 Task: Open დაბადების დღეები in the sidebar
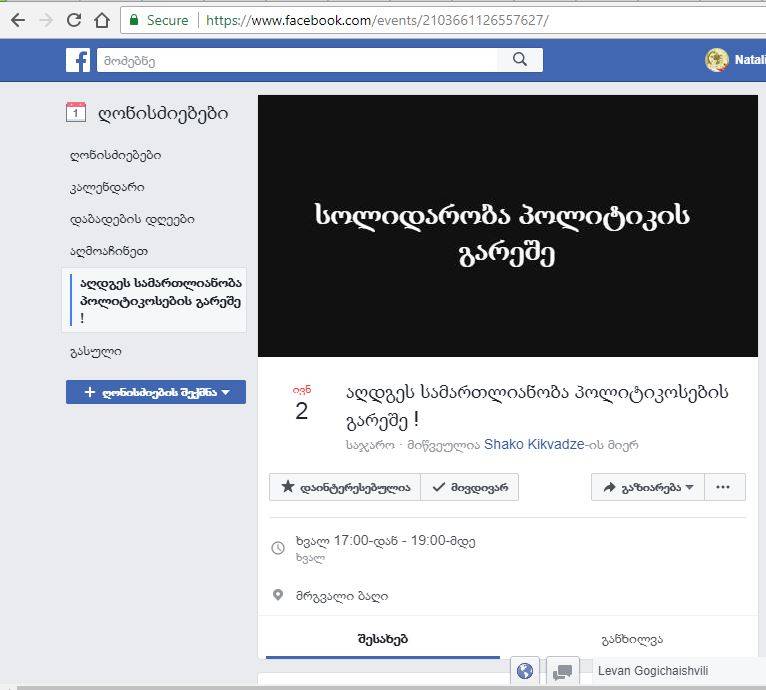coord(132,219)
